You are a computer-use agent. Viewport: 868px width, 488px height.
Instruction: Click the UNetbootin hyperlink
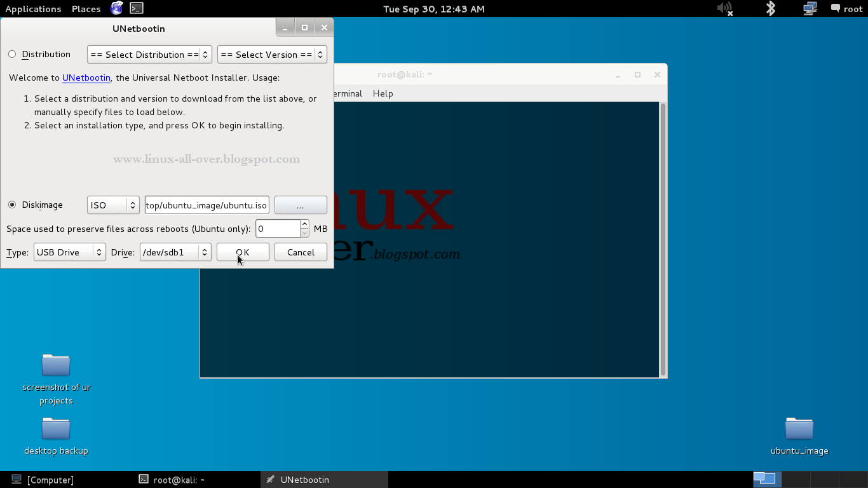point(86,78)
